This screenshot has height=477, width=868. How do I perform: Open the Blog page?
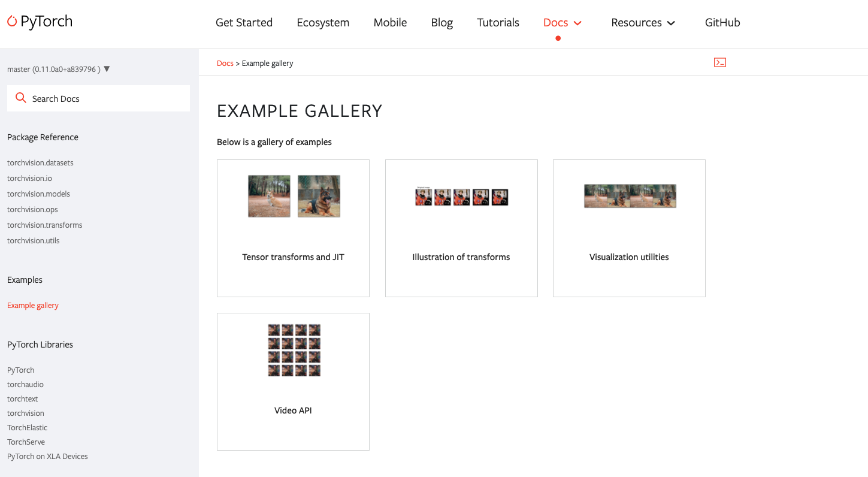tap(441, 22)
